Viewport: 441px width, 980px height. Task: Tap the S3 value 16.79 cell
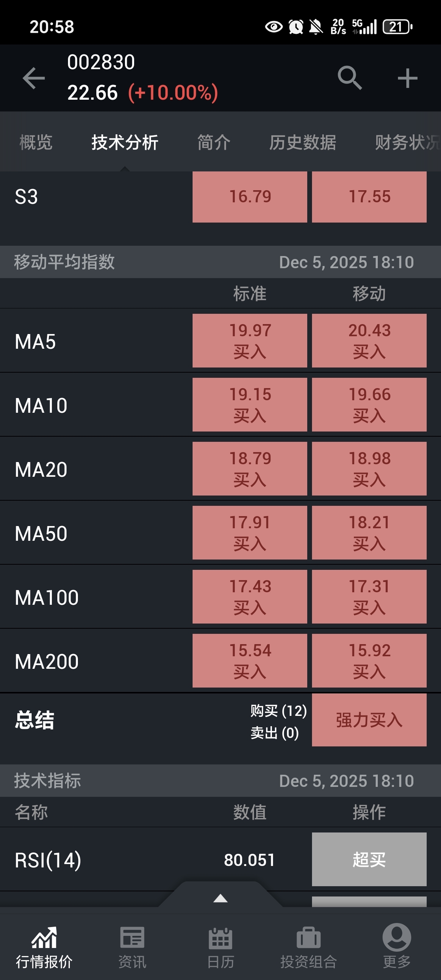[x=250, y=197]
